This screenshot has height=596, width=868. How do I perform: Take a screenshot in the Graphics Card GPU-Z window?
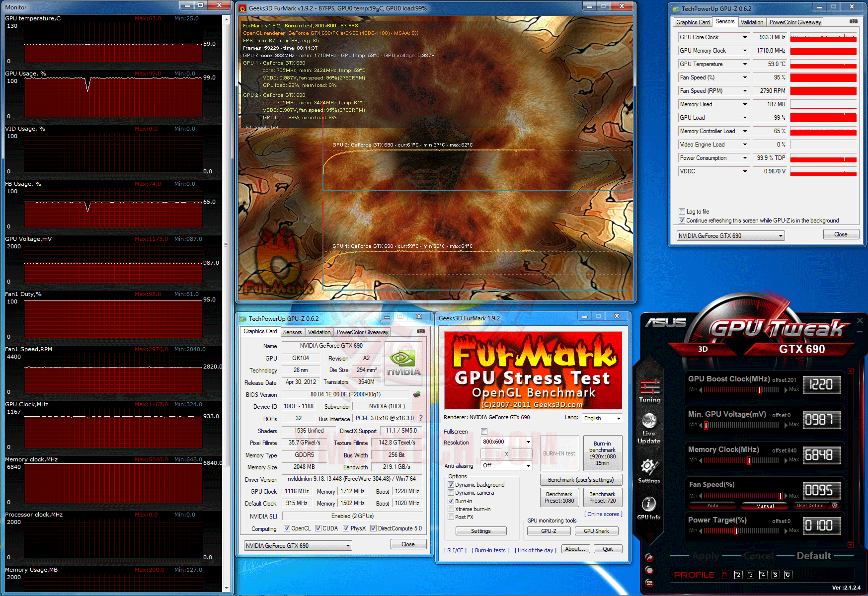tap(421, 331)
